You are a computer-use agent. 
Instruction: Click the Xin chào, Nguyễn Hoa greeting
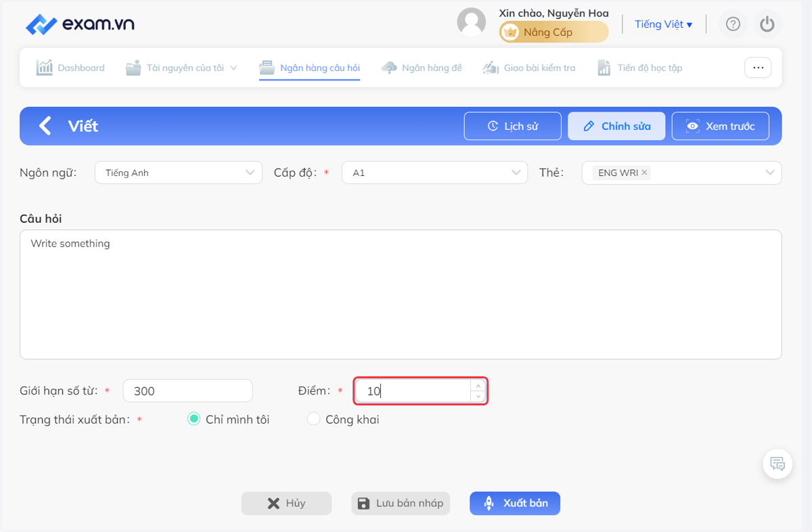coord(554,13)
